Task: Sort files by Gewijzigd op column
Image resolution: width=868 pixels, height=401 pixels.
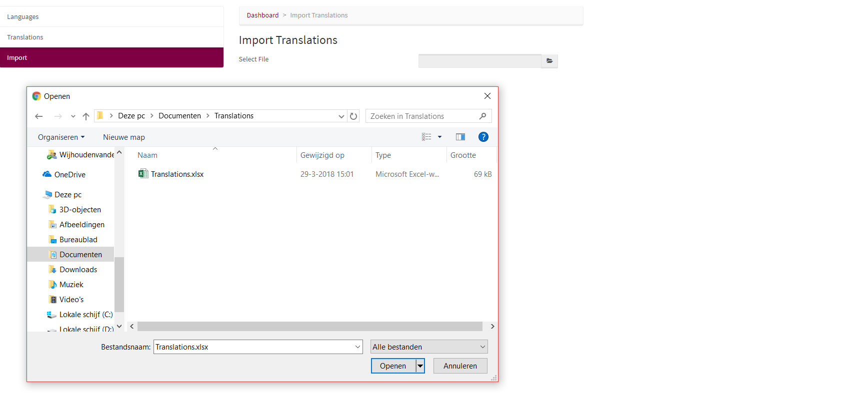Action: point(322,155)
